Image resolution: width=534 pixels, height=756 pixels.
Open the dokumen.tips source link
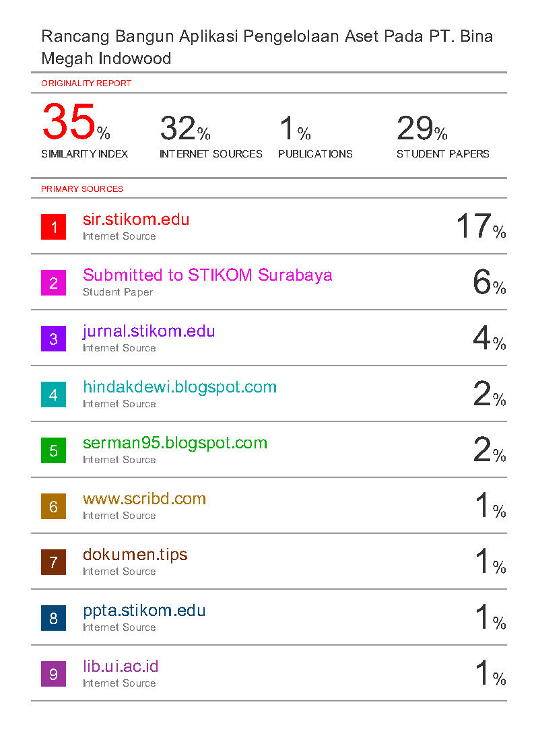click(x=135, y=555)
